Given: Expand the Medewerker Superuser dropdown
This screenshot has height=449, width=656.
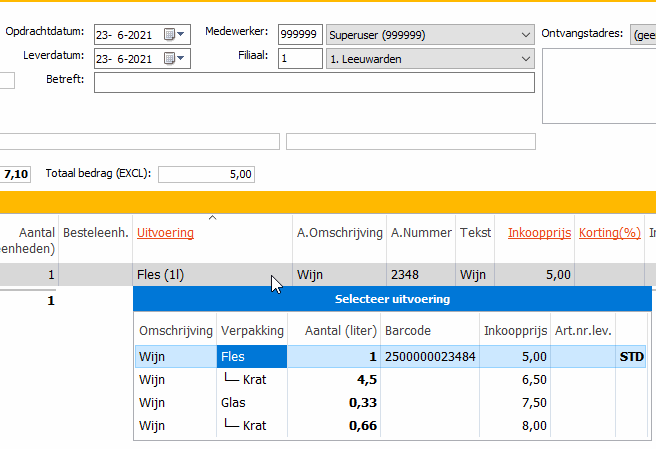Looking at the screenshot, I should 526,35.
